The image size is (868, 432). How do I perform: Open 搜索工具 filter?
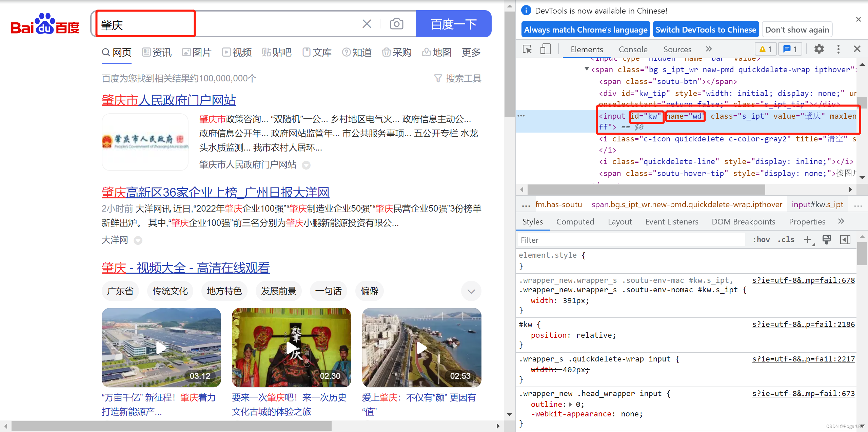tap(458, 78)
